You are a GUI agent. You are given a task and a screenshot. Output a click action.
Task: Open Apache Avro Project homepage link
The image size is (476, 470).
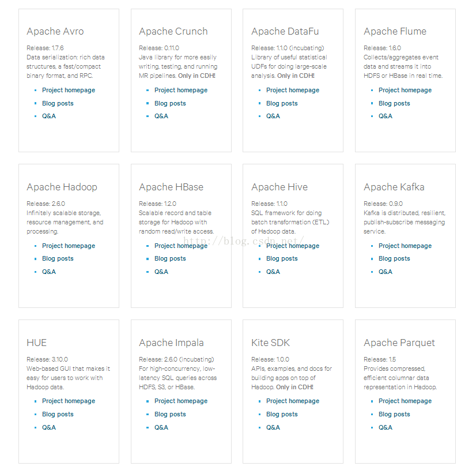click(x=68, y=90)
